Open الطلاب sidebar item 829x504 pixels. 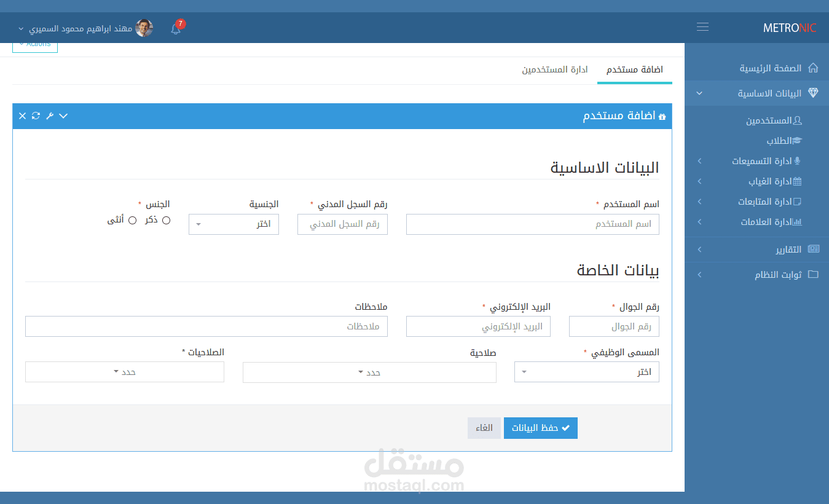coord(756,141)
